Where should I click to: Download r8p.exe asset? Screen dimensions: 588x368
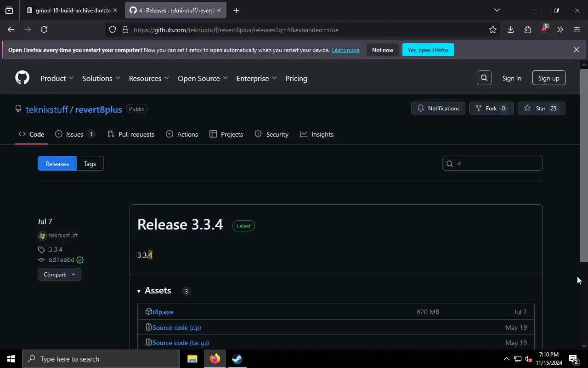(x=163, y=312)
